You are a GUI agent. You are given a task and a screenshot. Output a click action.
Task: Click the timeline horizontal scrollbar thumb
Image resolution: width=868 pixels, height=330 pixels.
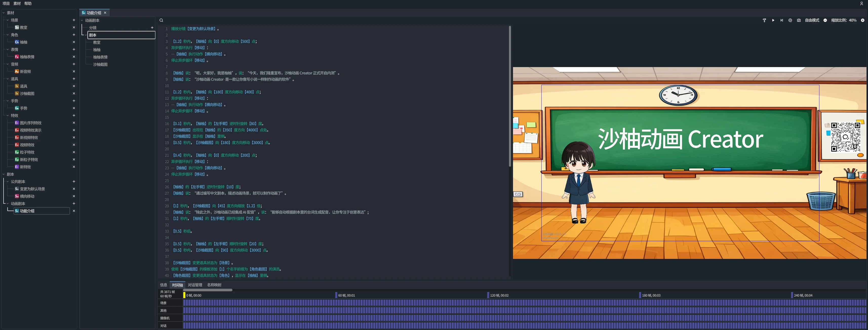pyautogui.click(x=208, y=290)
